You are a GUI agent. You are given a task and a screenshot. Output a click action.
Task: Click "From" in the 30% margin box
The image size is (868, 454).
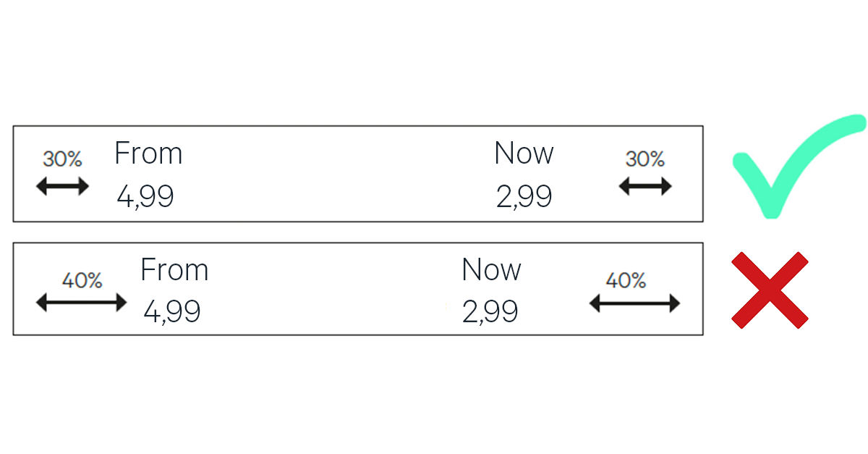pos(148,154)
